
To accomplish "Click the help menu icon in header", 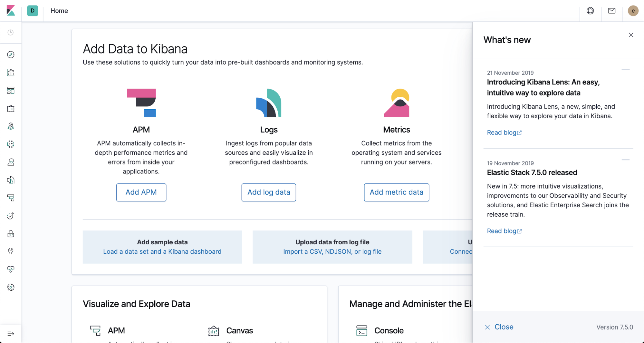I will [590, 11].
